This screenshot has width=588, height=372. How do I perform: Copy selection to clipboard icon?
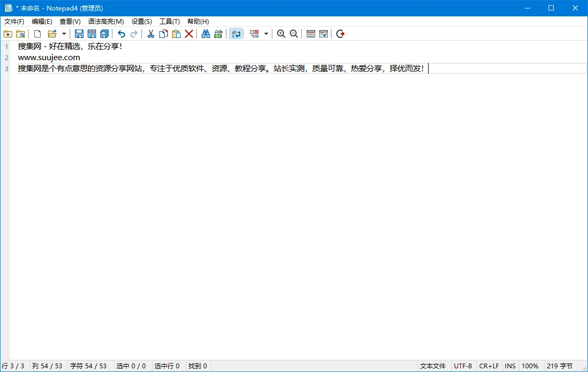pyautogui.click(x=164, y=34)
